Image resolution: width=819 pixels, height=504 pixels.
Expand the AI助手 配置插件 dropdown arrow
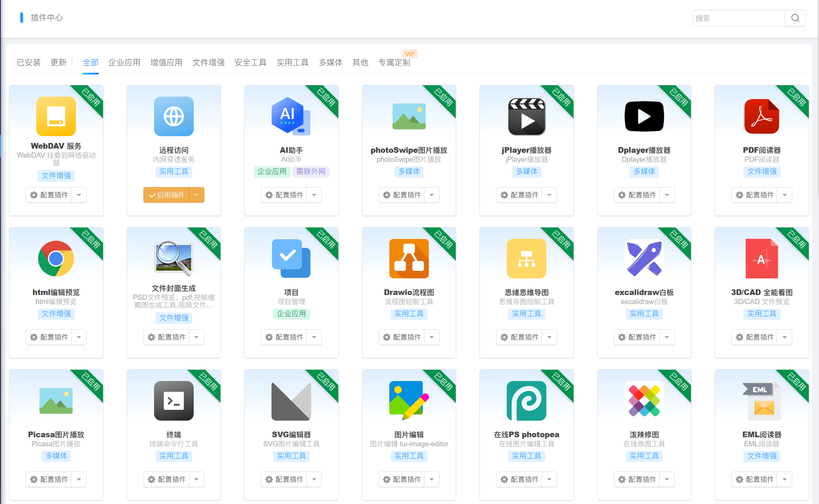pyautogui.click(x=314, y=195)
